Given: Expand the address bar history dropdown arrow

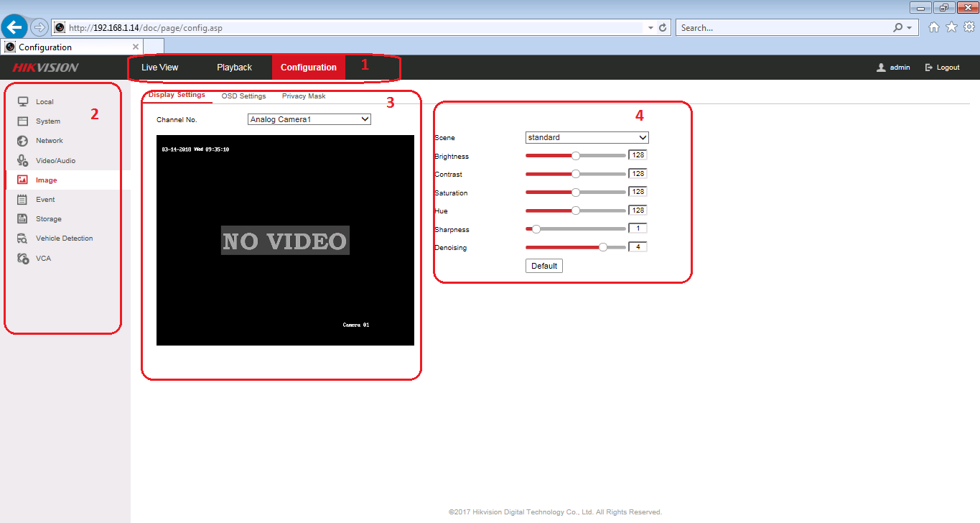Looking at the screenshot, I should pos(650,27).
